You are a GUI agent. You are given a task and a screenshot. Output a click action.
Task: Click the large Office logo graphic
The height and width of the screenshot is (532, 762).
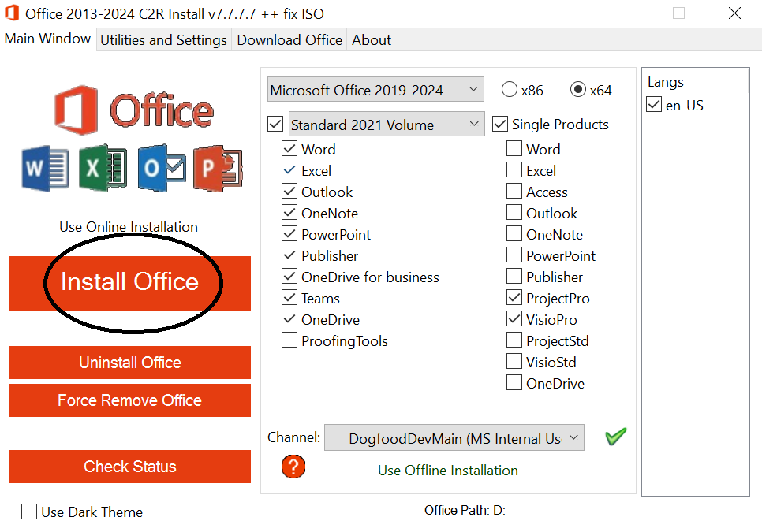(x=133, y=110)
